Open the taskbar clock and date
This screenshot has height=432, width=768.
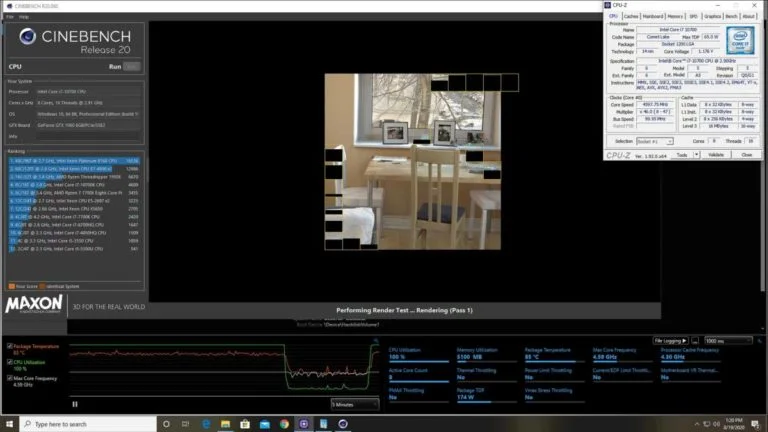(x=733, y=424)
